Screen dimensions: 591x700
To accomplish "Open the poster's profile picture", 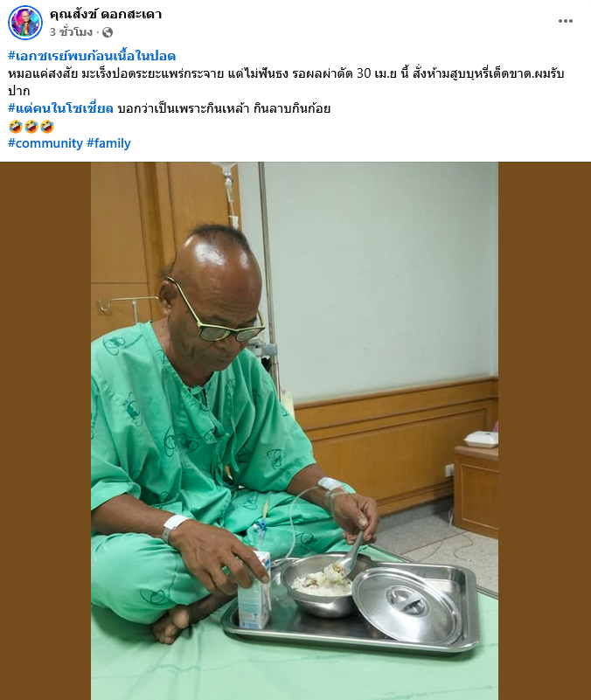I will (x=25, y=23).
